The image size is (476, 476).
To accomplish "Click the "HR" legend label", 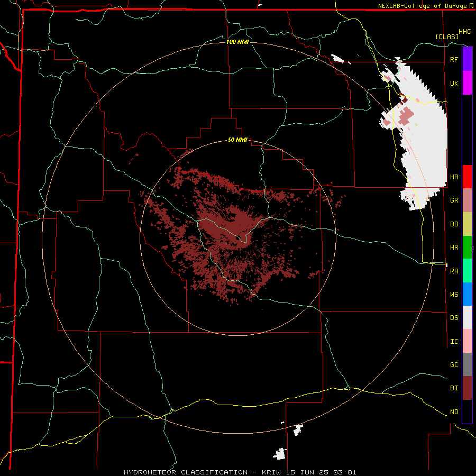I will (x=454, y=248).
